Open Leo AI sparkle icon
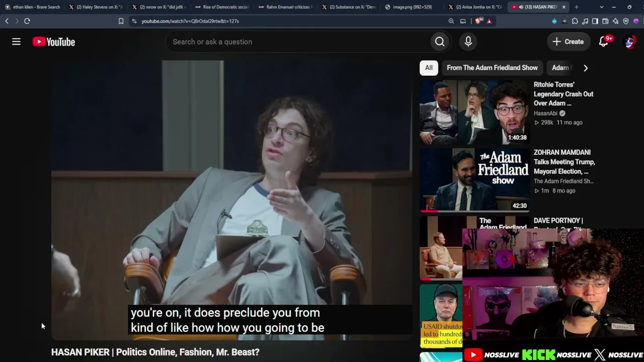Screen dimensions: 644x362 tap(615, 21)
